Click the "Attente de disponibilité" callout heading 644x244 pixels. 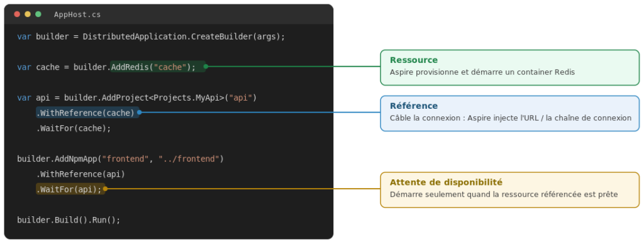point(446,182)
